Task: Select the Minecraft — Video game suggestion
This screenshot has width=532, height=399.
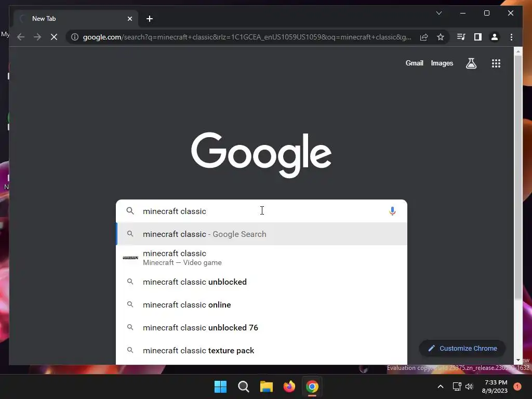Action: [x=261, y=258]
